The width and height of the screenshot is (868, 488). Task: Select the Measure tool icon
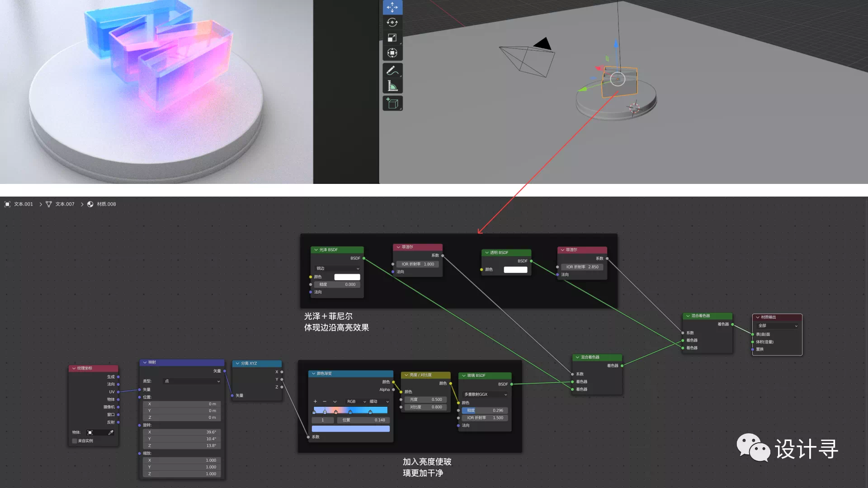392,86
